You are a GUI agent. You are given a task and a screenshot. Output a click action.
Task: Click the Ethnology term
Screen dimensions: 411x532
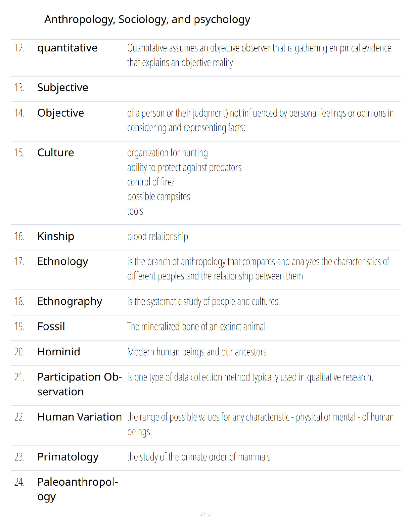pyautogui.click(x=63, y=262)
